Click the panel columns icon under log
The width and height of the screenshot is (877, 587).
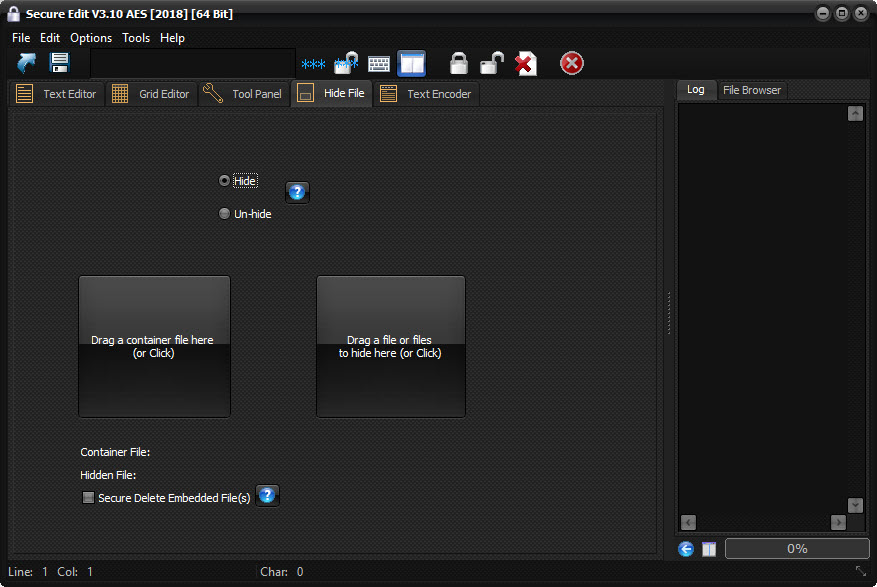point(709,549)
